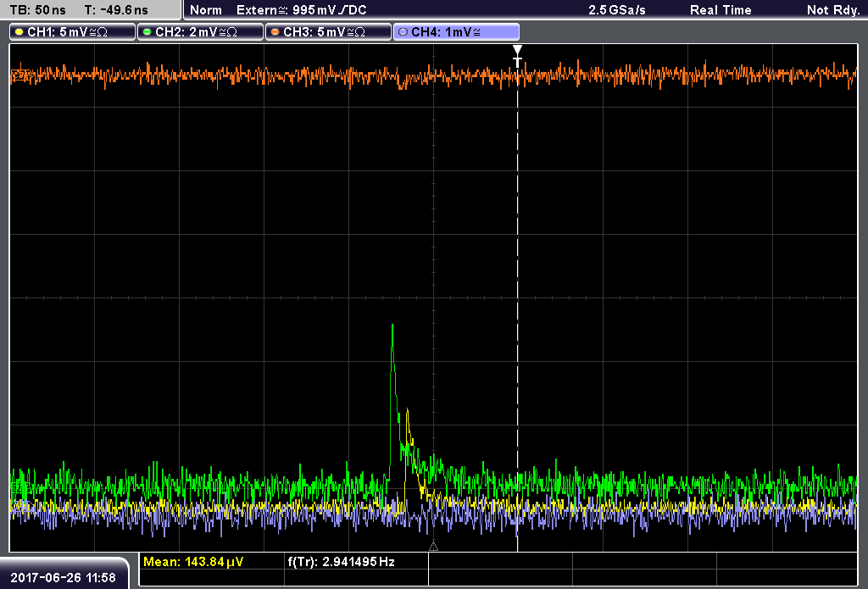Image resolution: width=868 pixels, height=589 pixels.
Task: Select the CH2: 2 mV channel tab
Action: pyautogui.click(x=200, y=32)
